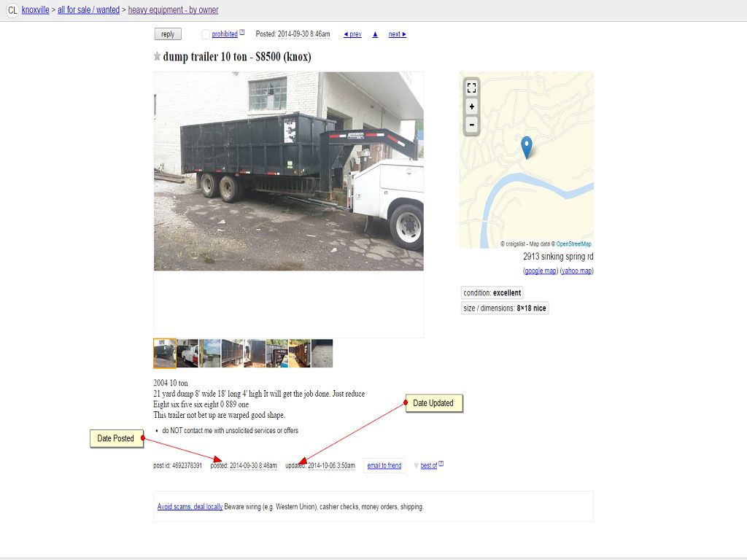
Task: Select the white truck thumbnail
Action: (187, 354)
